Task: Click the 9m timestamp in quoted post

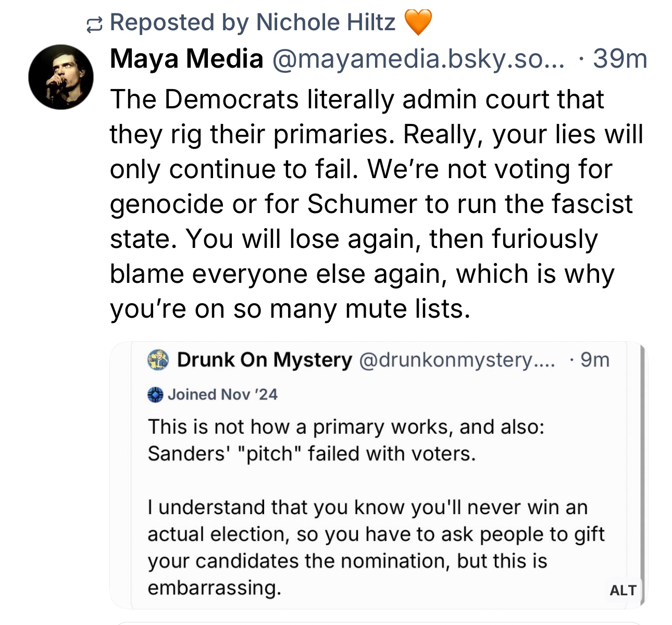Action: tap(594, 360)
